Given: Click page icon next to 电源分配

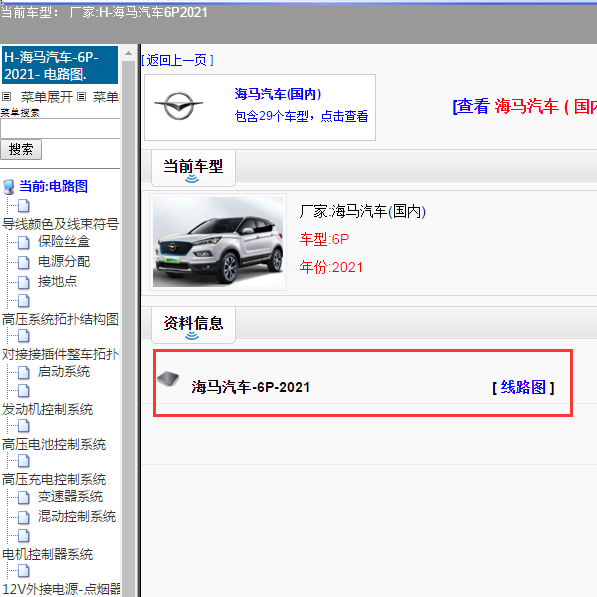Looking at the screenshot, I should [x=24, y=262].
